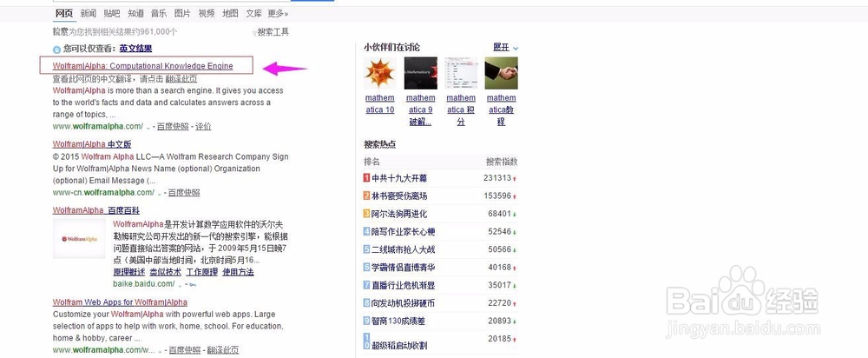Open hot search 陪写作业家长心梗
The height and width of the screenshot is (358, 868).
404,232
